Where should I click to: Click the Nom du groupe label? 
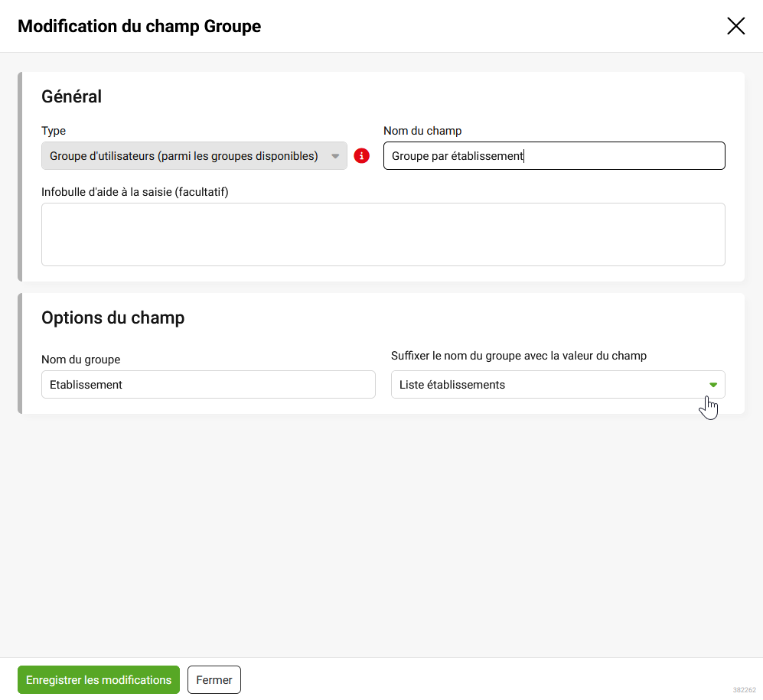[81, 360]
